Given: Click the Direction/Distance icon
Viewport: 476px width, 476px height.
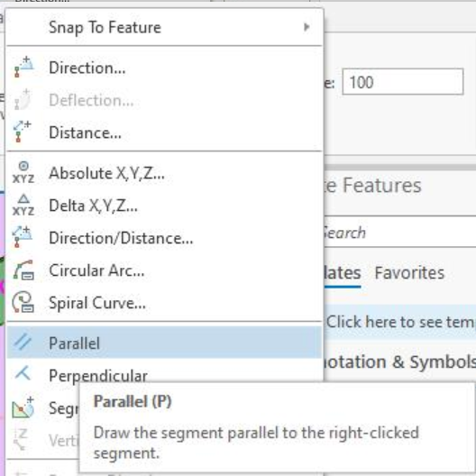Looking at the screenshot, I should tap(23, 237).
